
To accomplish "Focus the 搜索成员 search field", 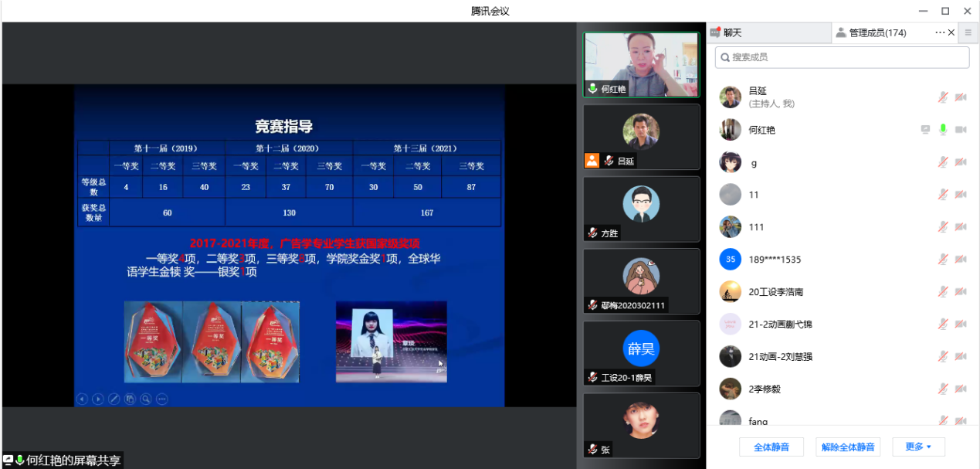I will tap(842, 57).
